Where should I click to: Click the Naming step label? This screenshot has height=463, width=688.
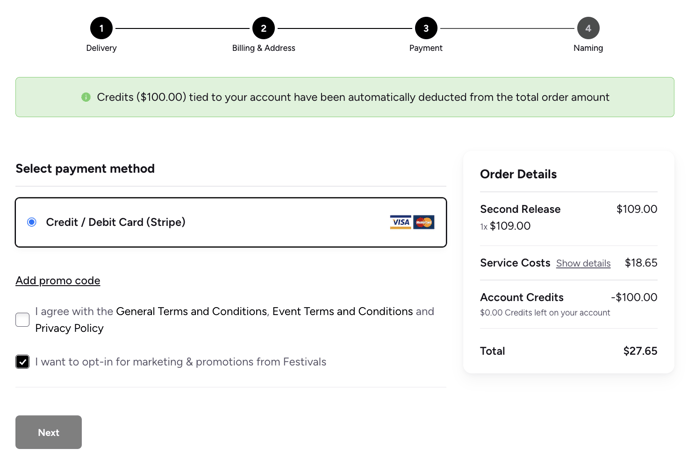click(x=588, y=48)
